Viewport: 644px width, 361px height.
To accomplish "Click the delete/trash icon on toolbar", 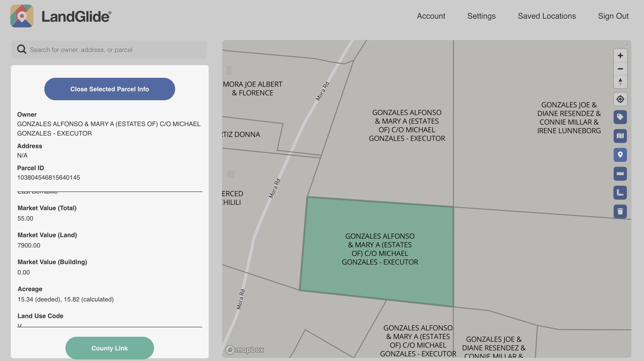I will pyautogui.click(x=620, y=211).
